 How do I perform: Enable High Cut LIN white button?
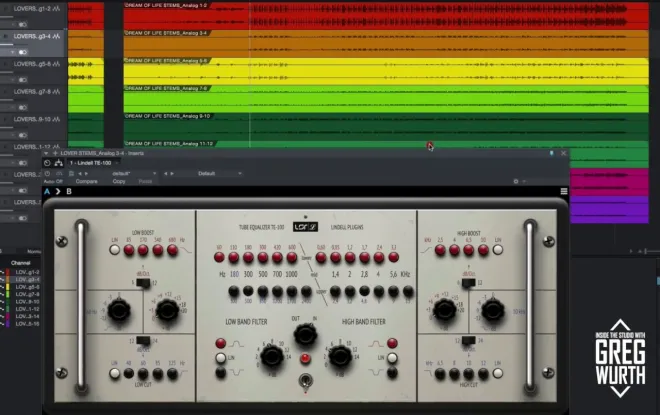[x=498, y=373]
